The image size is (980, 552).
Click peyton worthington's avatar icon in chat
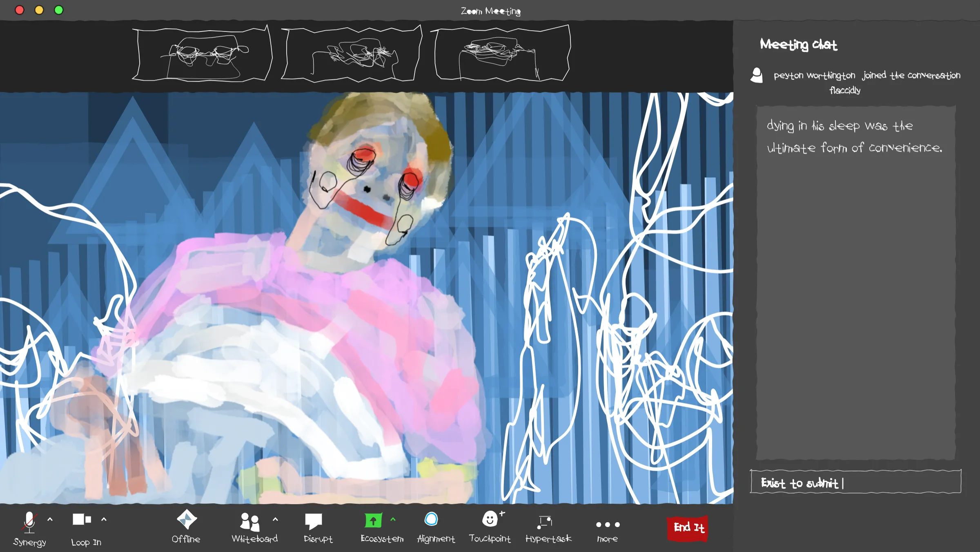pyautogui.click(x=757, y=75)
